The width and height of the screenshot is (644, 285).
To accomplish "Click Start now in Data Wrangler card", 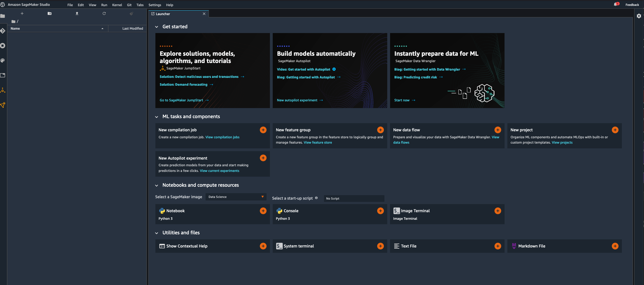I will tap(405, 100).
